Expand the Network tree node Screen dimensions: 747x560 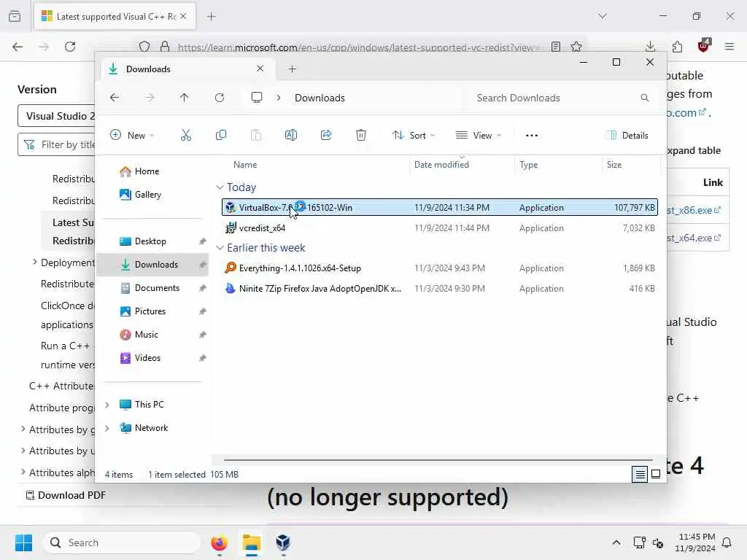[107, 428]
